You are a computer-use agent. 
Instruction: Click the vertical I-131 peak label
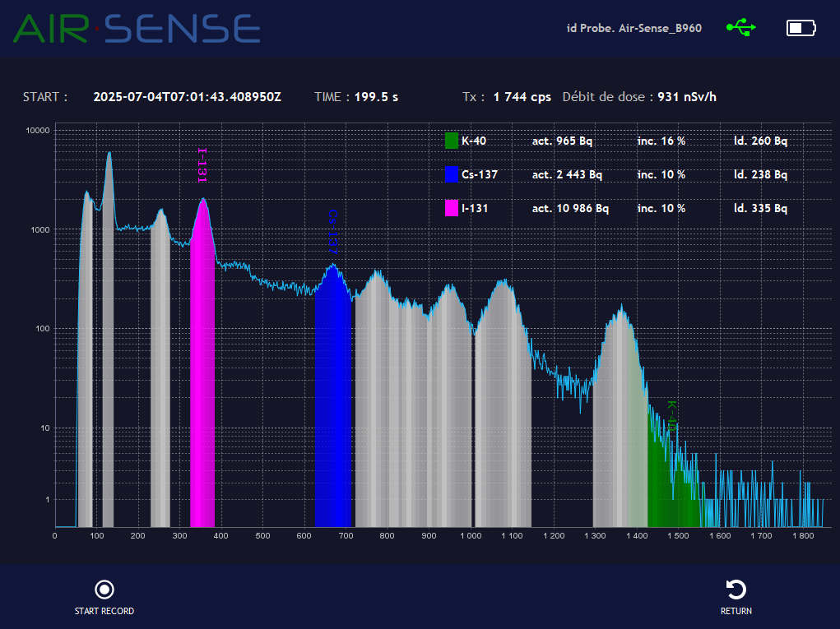202,165
